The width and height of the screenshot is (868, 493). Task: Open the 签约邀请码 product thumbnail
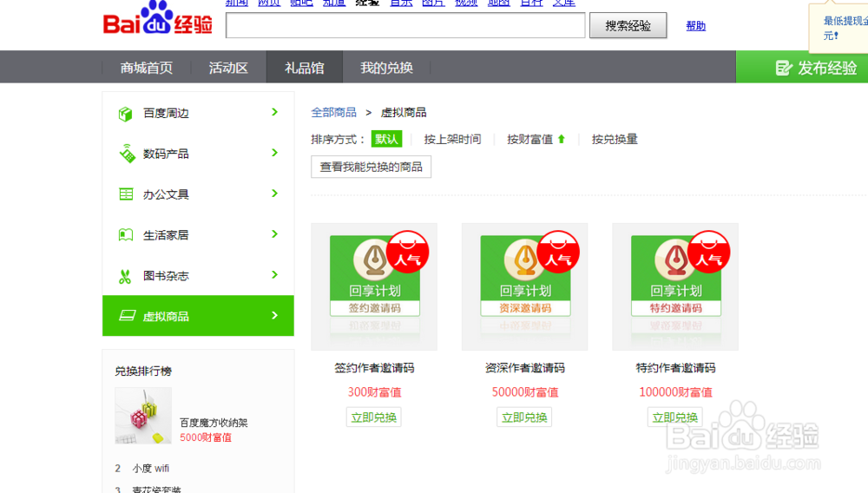[x=374, y=286]
